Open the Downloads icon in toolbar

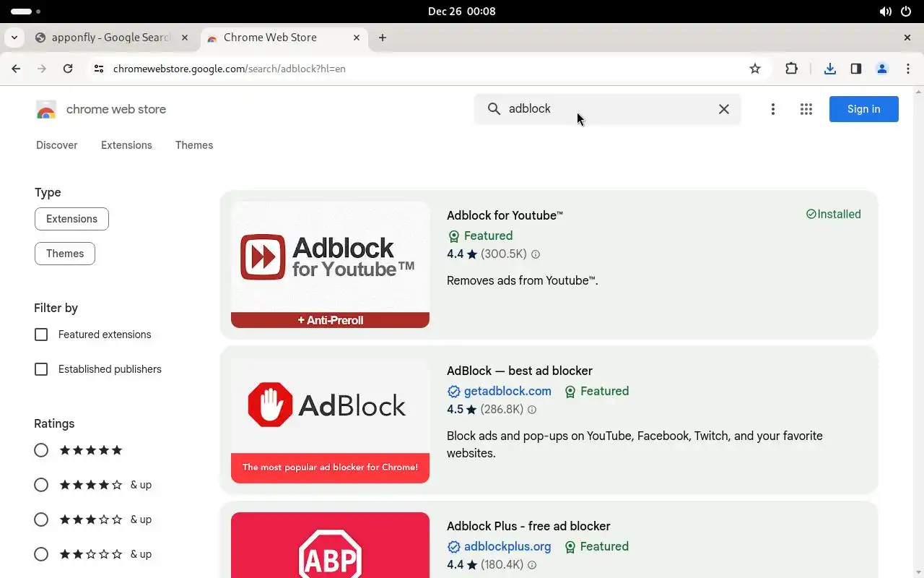(x=830, y=69)
